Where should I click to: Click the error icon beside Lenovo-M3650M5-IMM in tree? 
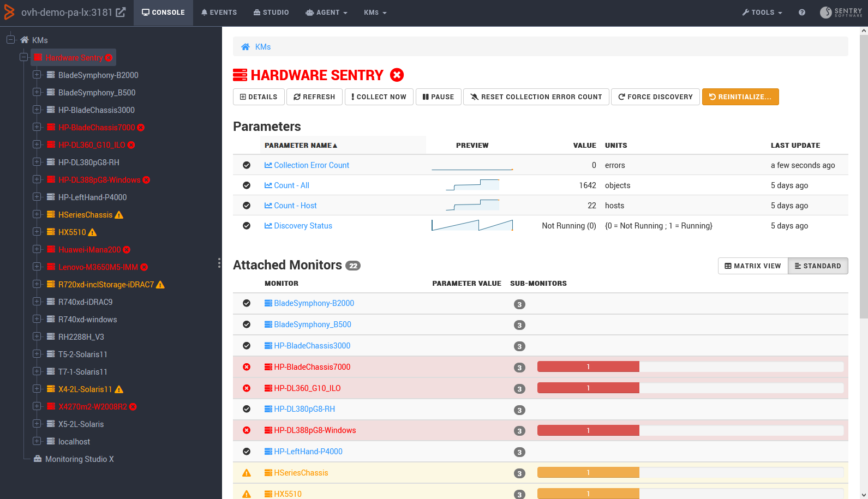pyautogui.click(x=144, y=267)
